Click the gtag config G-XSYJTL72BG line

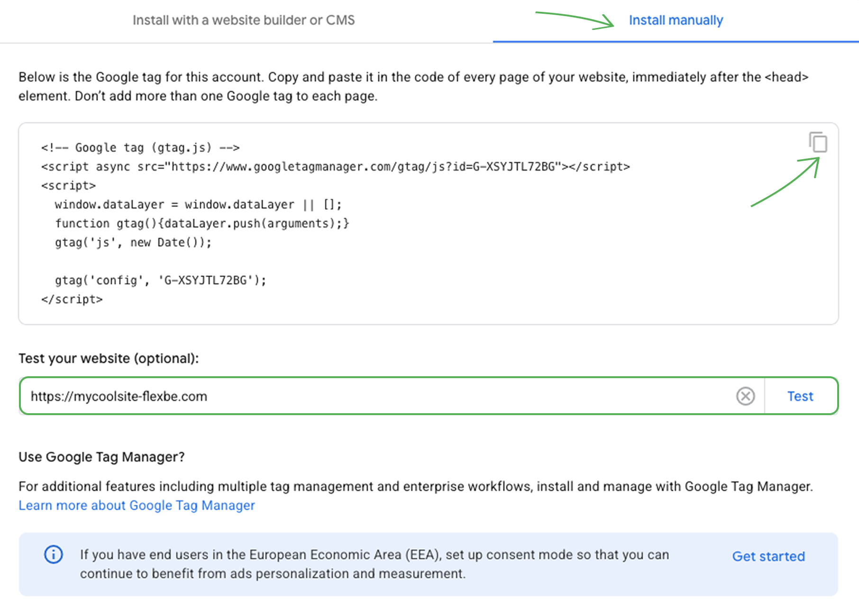click(x=160, y=281)
